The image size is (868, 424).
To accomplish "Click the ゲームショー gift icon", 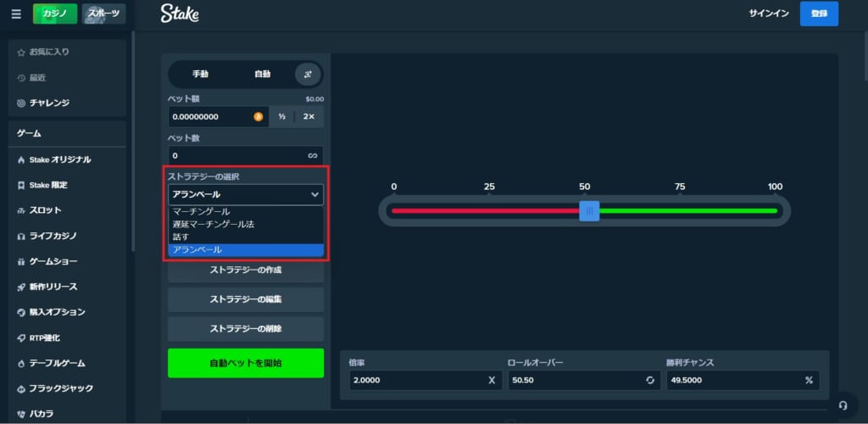I will (x=21, y=262).
